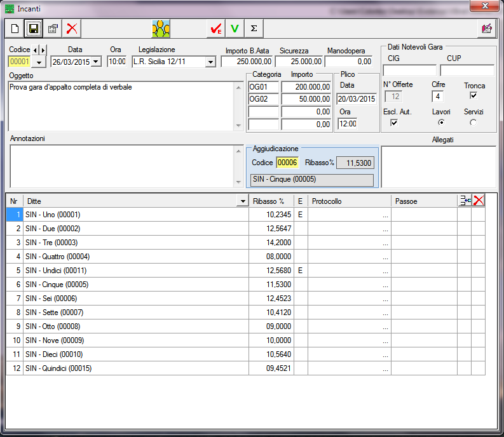Select the Lavori radio button
Viewport: 504px width, 437px height.
[x=441, y=123]
